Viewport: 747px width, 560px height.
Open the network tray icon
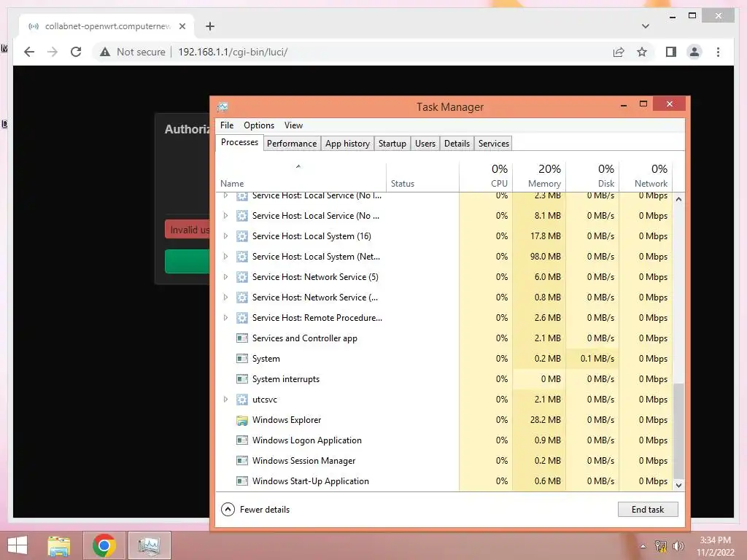[661, 546]
